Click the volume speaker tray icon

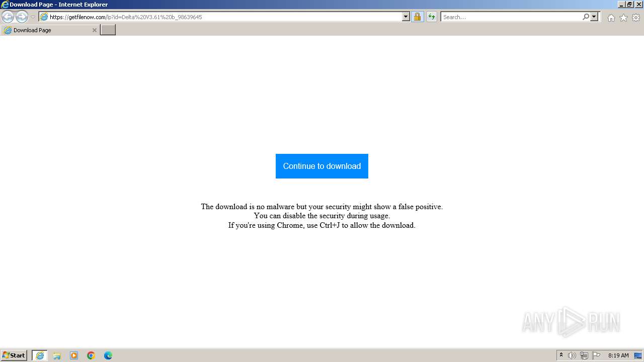[x=572, y=355]
